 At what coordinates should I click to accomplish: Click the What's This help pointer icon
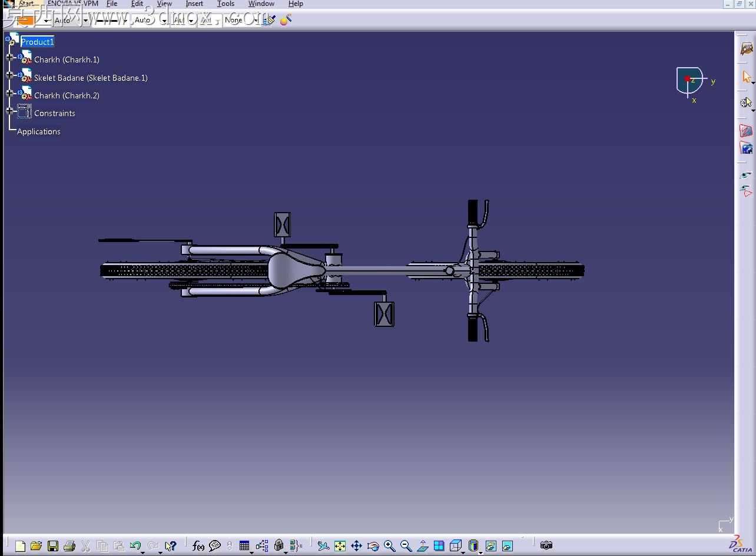(171, 546)
